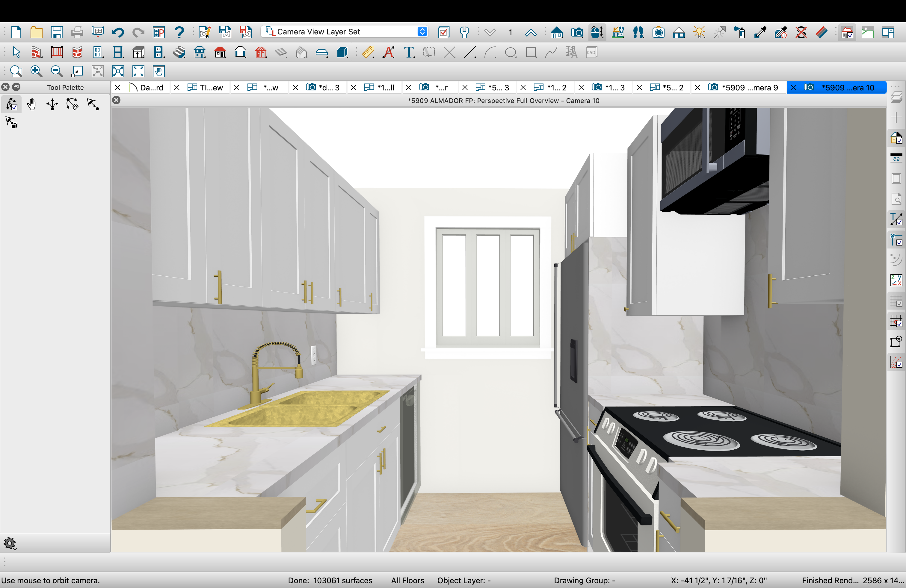Close the Tool Palette panel
This screenshot has height=588, width=906.
5,87
